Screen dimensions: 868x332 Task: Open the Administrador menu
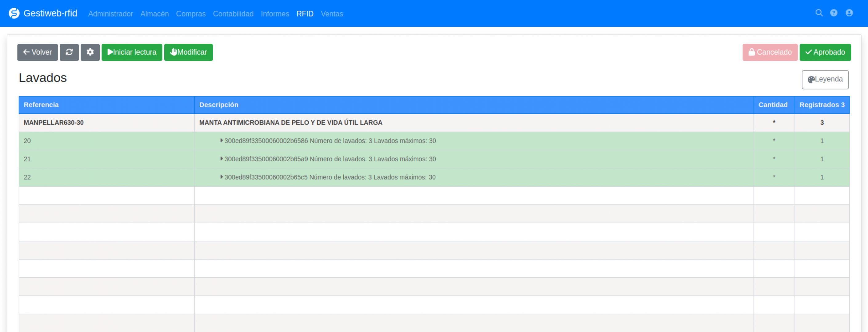click(110, 14)
